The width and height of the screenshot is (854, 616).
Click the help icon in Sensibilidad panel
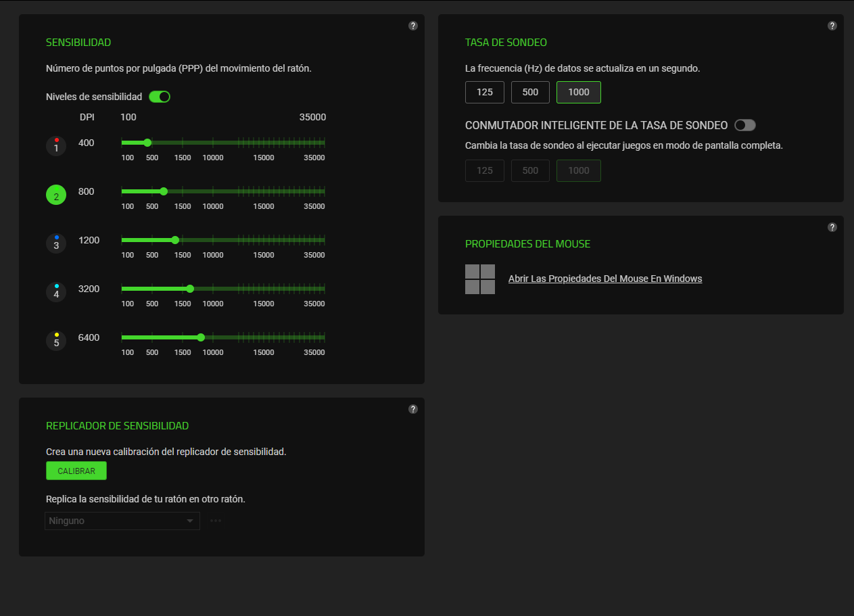(413, 26)
